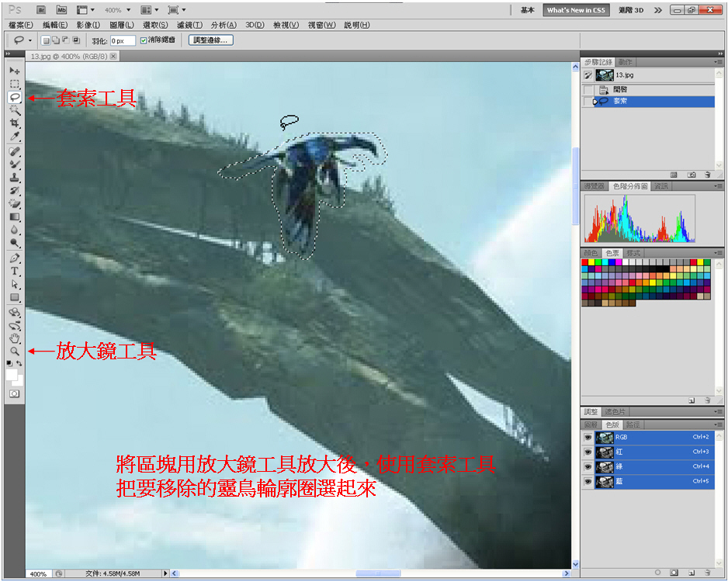728x582 pixels.
Task: Select the Path Selection tool
Action: tap(15, 284)
